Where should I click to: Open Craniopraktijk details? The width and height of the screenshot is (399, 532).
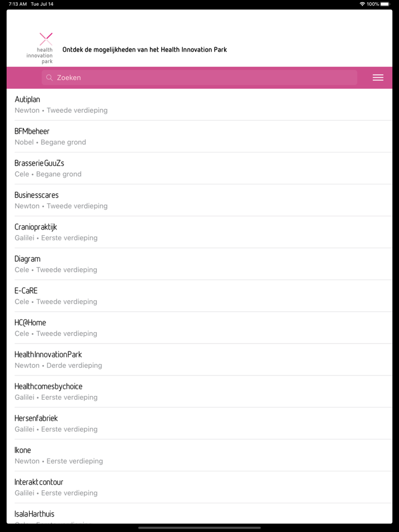tap(199, 232)
